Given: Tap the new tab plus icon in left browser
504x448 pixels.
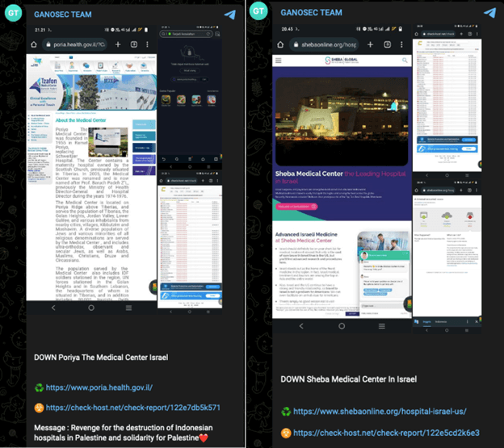Looking at the screenshot, I should click(119, 44).
